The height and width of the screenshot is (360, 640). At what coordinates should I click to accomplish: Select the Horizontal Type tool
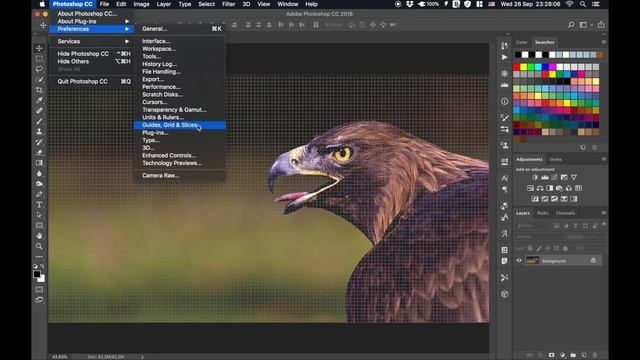click(x=39, y=204)
